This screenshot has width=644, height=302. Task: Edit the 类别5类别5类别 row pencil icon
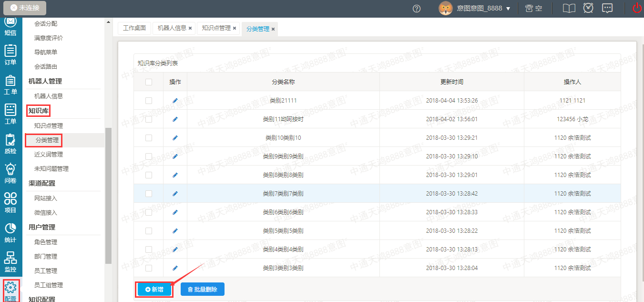click(175, 231)
